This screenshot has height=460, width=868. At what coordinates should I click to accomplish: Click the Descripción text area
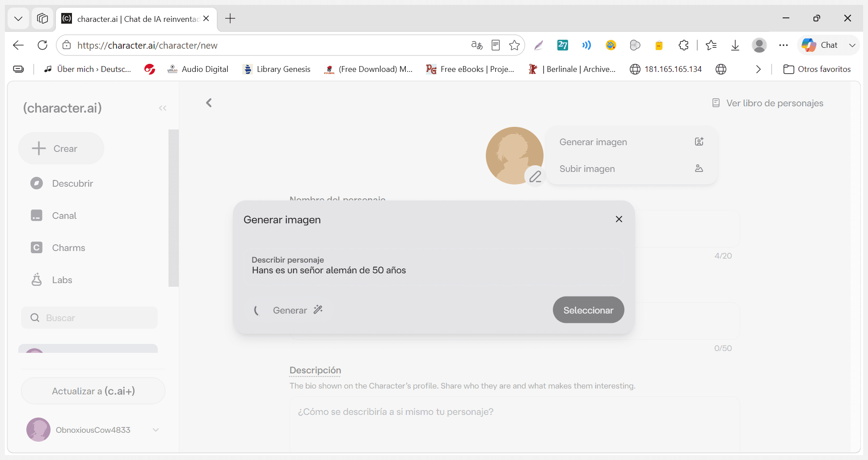[x=514, y=424]
